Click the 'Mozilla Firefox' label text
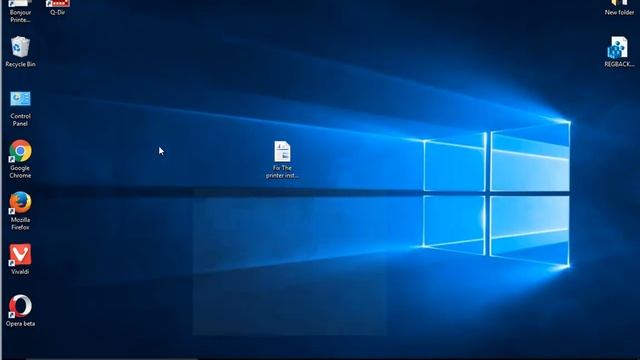The height and width of the screenshot is (360, 640). [x=20, y=223]
